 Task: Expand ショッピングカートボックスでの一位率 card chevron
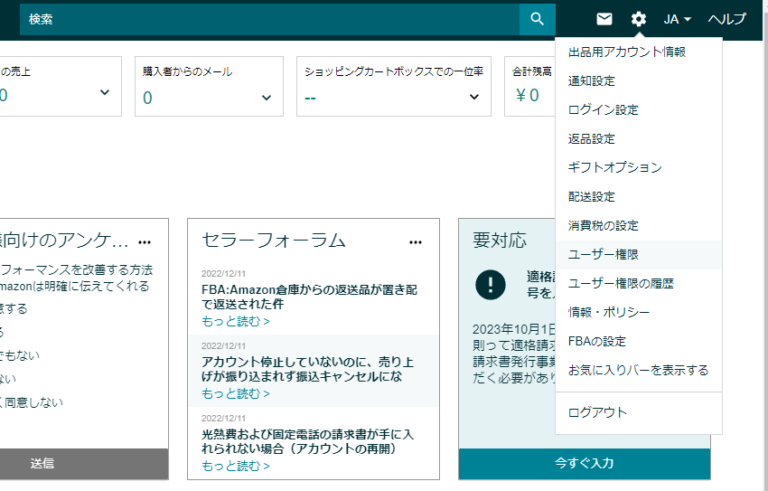(474, 97)
